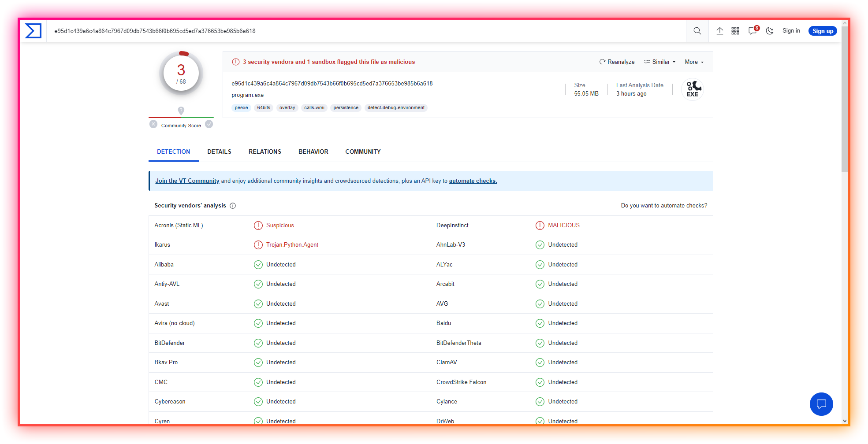Image resolution: width=868 pixels, height=444 pixels.
Task: Switch to the COMMUNITY tab
Action: tap(363, 152)
